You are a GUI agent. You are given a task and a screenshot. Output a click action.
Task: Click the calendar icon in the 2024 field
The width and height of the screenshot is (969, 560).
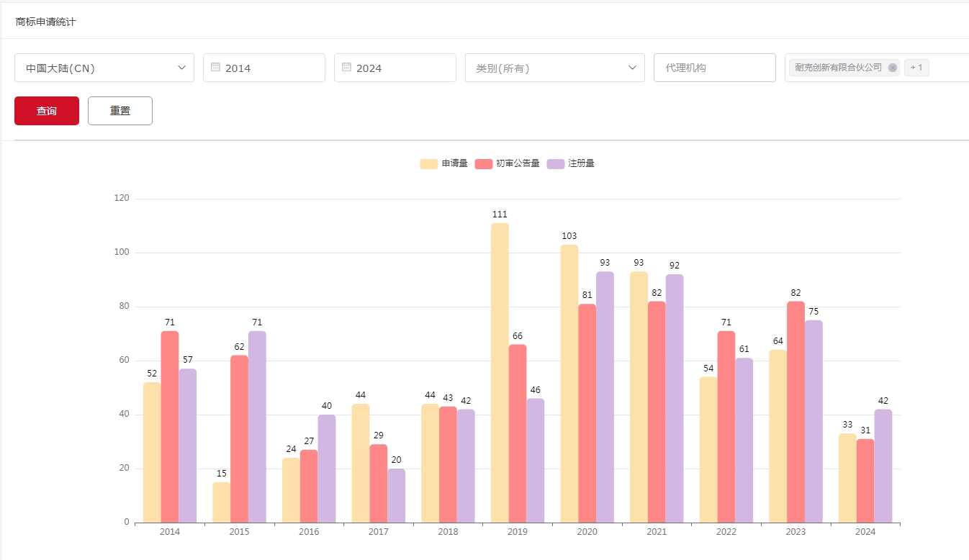346,67
